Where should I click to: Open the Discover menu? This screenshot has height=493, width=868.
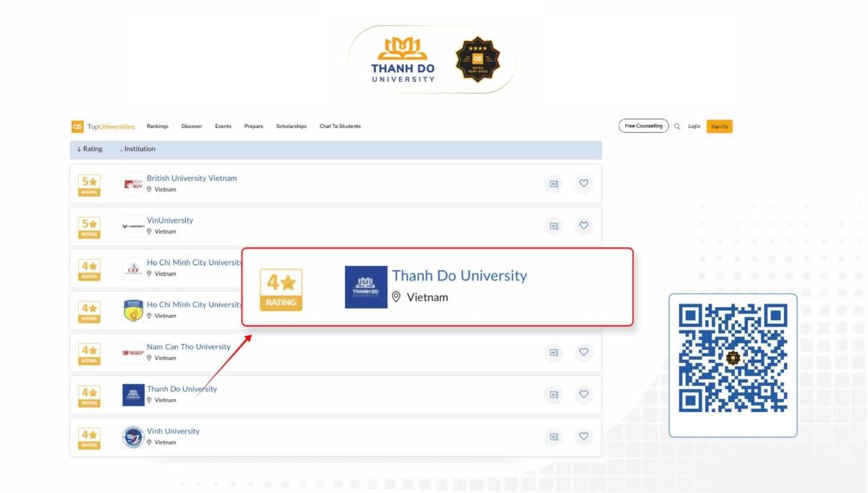point(192,127)
